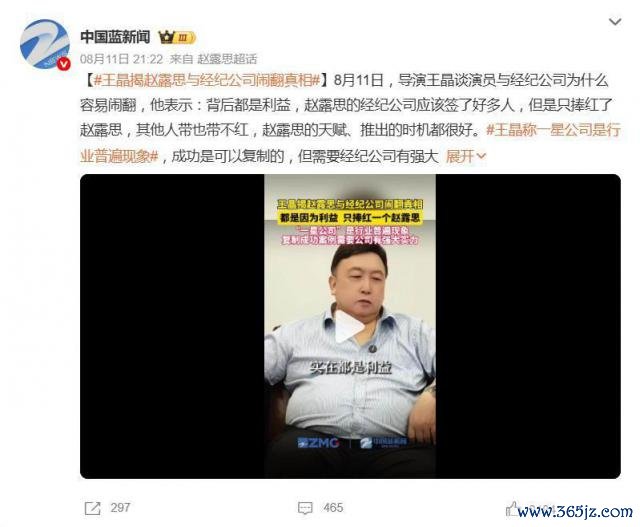The width and height of the screenshot is (640, 527).
Task: Open hashtag 王晶称一星公司是行业普遍现象
Action: pyautogui.click(x=350, y=143)
